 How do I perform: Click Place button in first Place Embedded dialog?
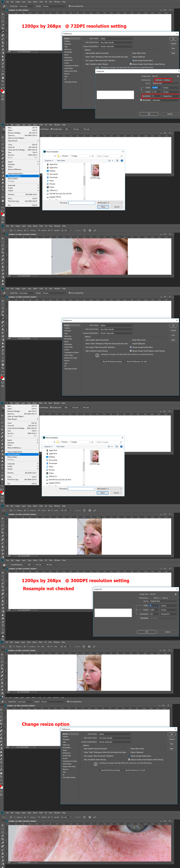coord(103,207)
